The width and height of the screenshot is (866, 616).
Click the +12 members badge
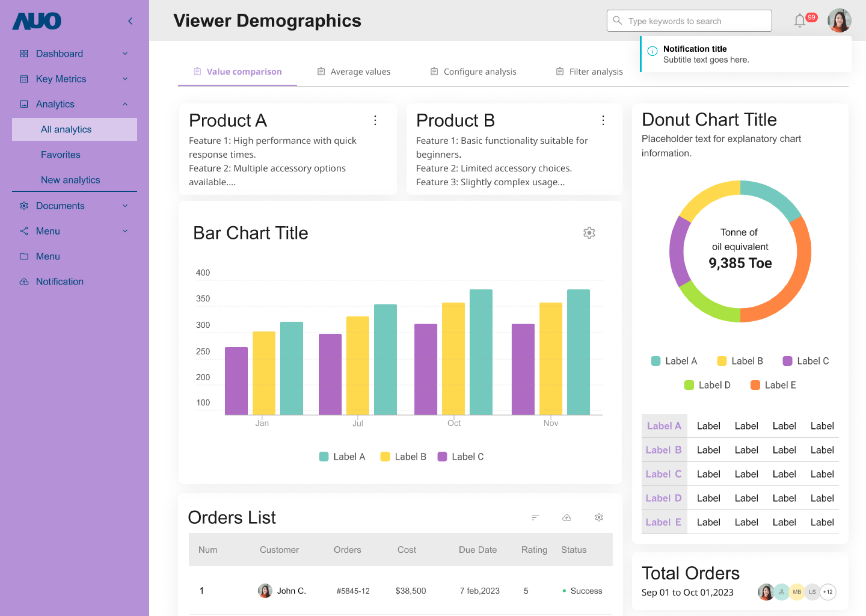coord(828,592)
